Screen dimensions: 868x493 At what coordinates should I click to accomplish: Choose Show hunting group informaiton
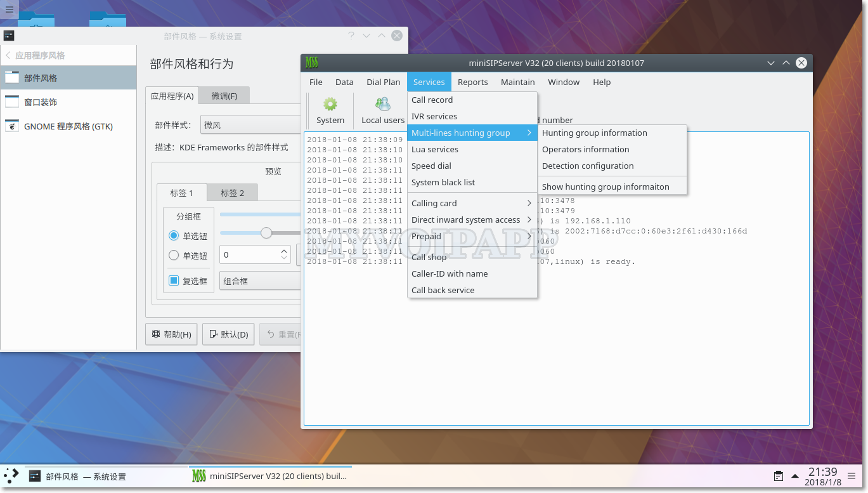[x=612, y=187]
